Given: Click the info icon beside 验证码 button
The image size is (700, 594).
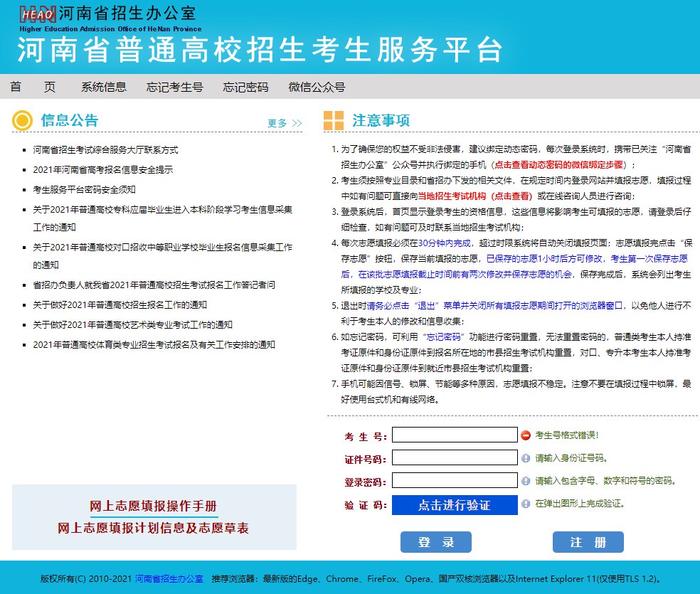Looking at the screenshot, I should click(526, 504).
